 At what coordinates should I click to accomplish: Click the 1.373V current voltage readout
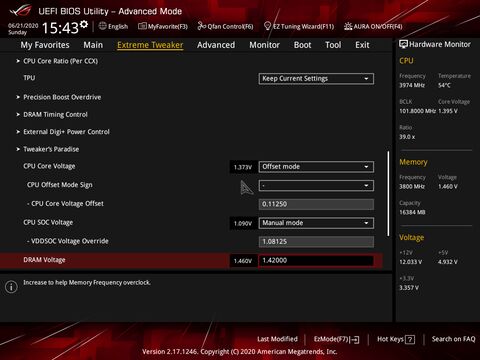tap(243, 167)
